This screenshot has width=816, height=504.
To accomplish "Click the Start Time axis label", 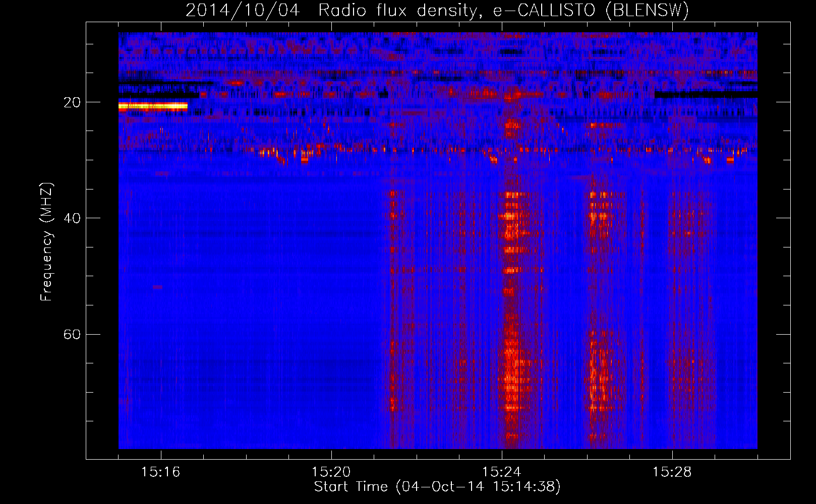I will click(x=437, y=487).
